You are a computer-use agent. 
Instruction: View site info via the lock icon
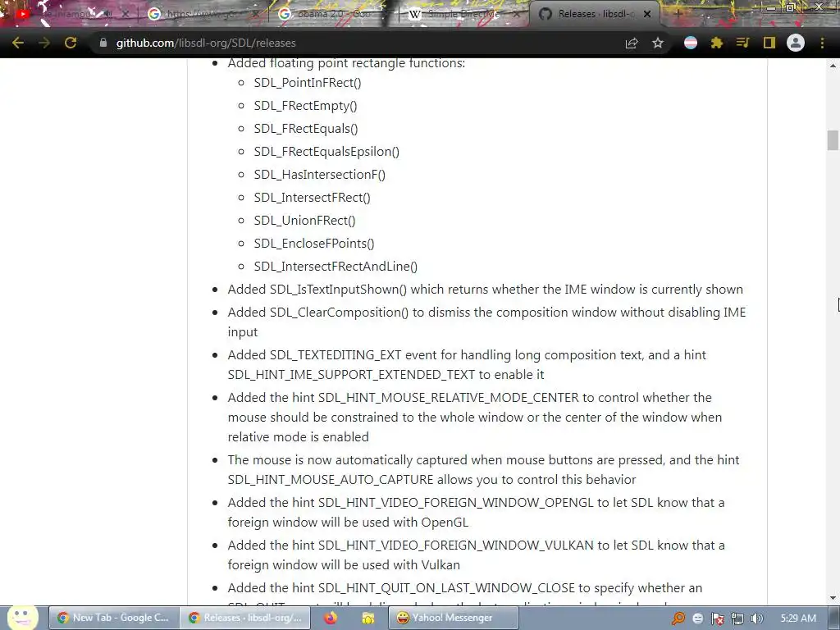click(x=103, y=43)
